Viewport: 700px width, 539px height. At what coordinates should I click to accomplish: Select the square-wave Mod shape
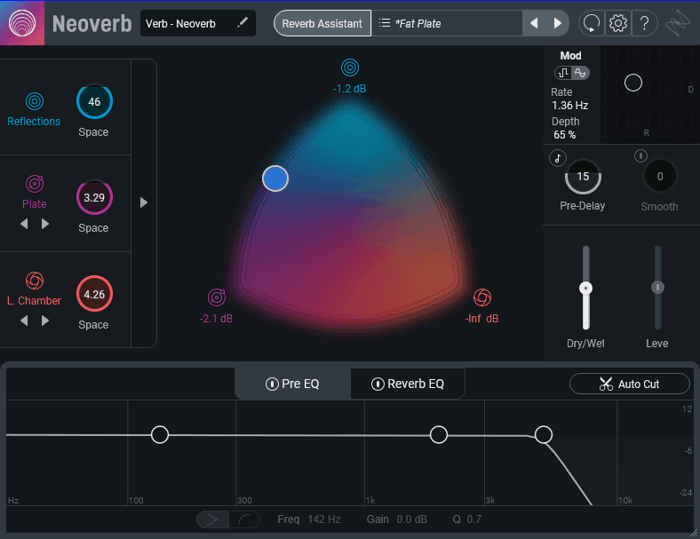564,73
